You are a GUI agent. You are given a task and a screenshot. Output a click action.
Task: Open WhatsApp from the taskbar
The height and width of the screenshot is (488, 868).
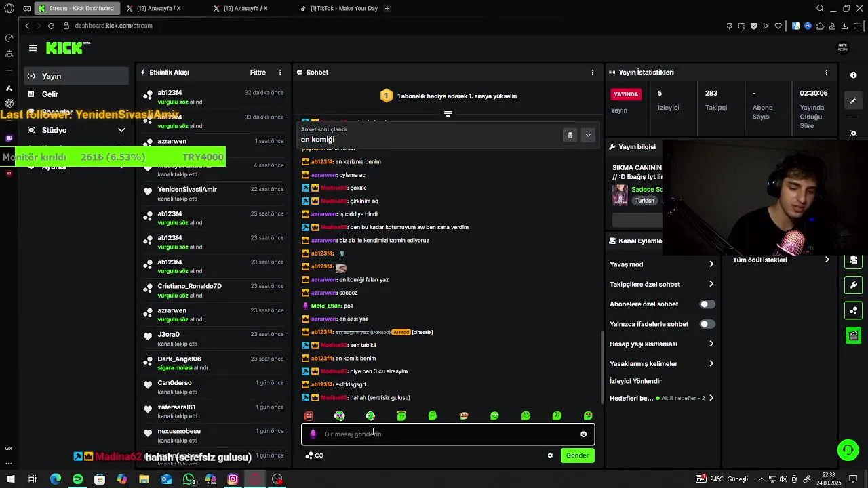189,479
